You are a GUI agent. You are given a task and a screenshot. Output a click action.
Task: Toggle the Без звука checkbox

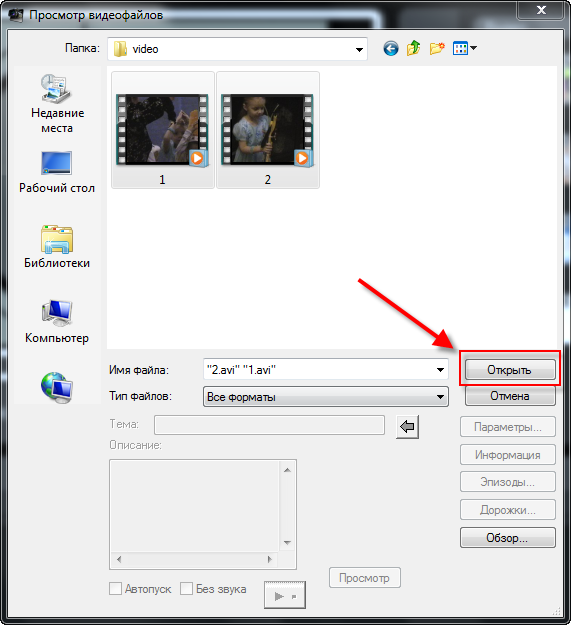(x=186, y=588)
